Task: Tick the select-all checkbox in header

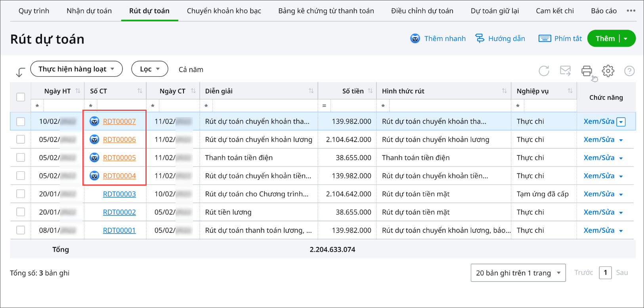Action: click(21, 97)
